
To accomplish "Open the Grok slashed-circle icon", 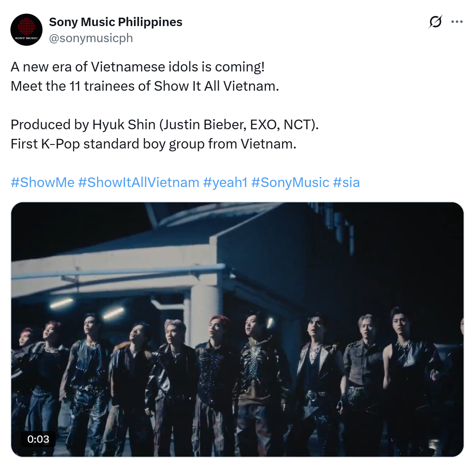I will (435, 22).
